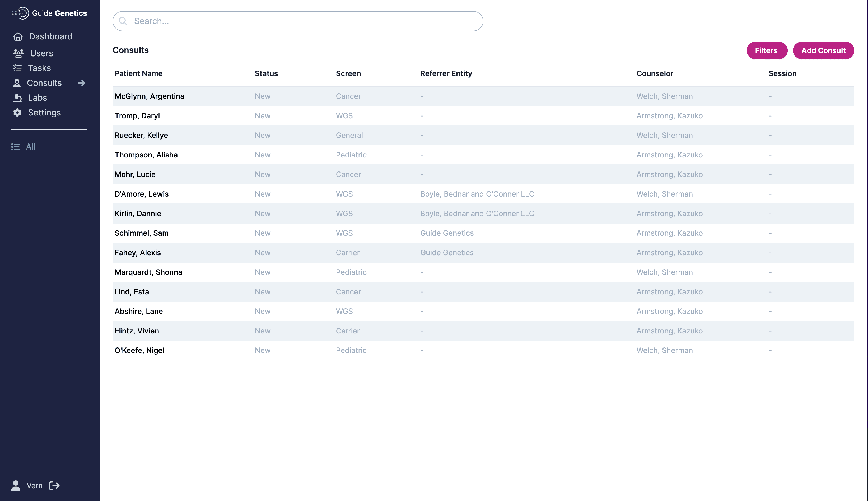
Task: Click the Add Consult button
Action: point(824,50)
